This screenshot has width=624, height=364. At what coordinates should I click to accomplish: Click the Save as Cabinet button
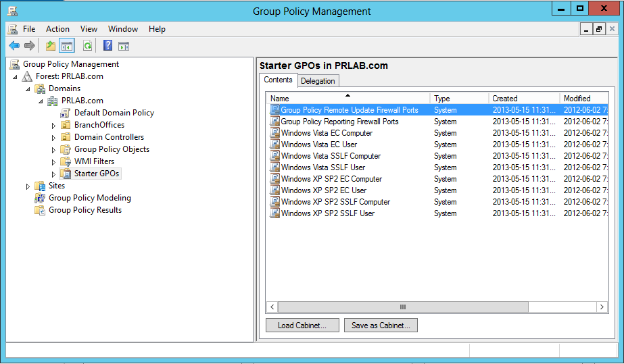(381, 325)
